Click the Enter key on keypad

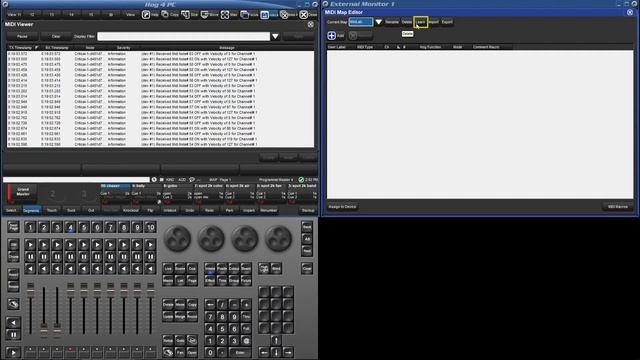point(240,352)
